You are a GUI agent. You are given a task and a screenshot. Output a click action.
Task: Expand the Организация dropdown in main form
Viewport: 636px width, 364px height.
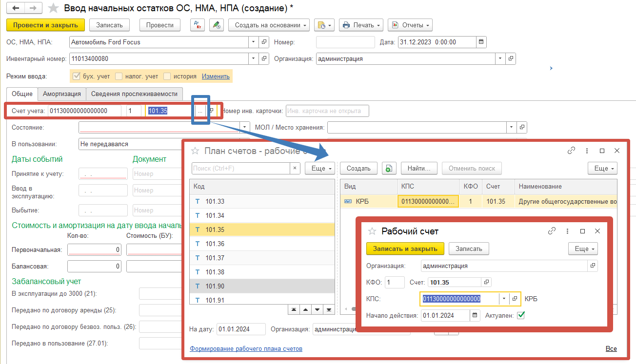click(500, 59)
